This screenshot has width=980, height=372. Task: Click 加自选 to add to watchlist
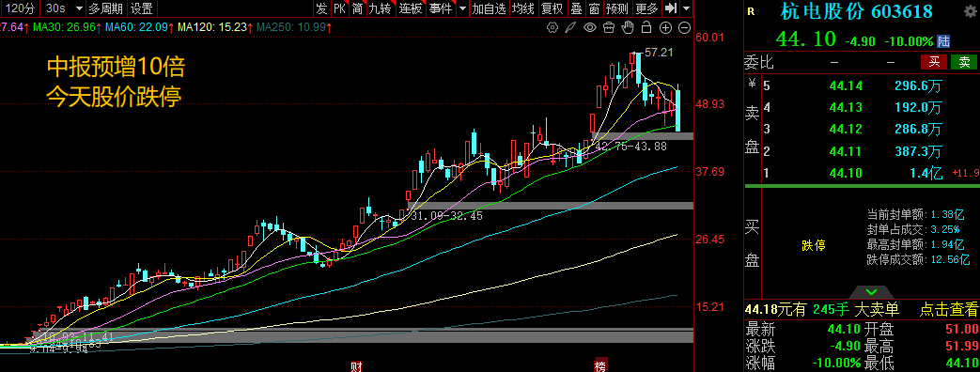[x=489, y=8]
